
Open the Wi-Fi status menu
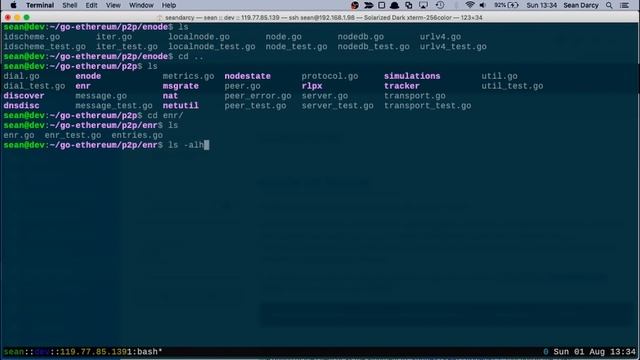coord(470,5)
